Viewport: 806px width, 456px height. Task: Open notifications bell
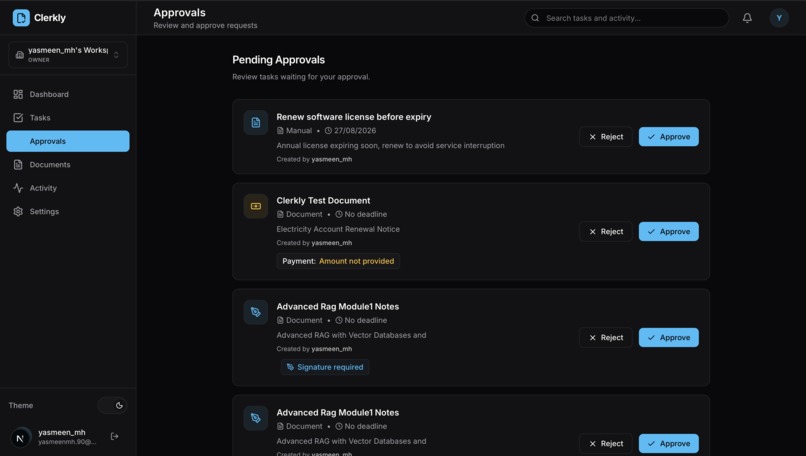point(747,18)
